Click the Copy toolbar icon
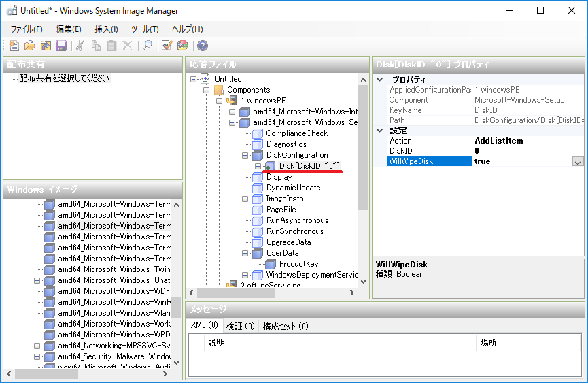The width and height of the screenshot is (588, 383). click(x=96, y=46)
